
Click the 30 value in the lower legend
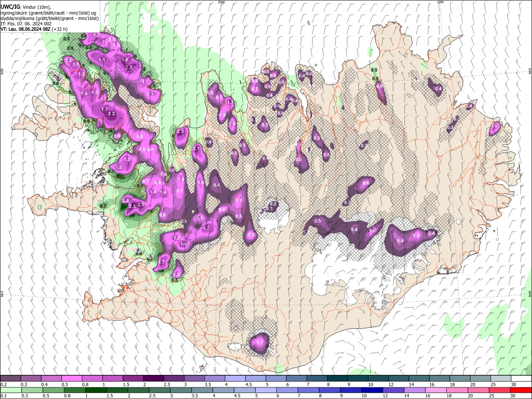pyautogui.click(x=512, y=396)
